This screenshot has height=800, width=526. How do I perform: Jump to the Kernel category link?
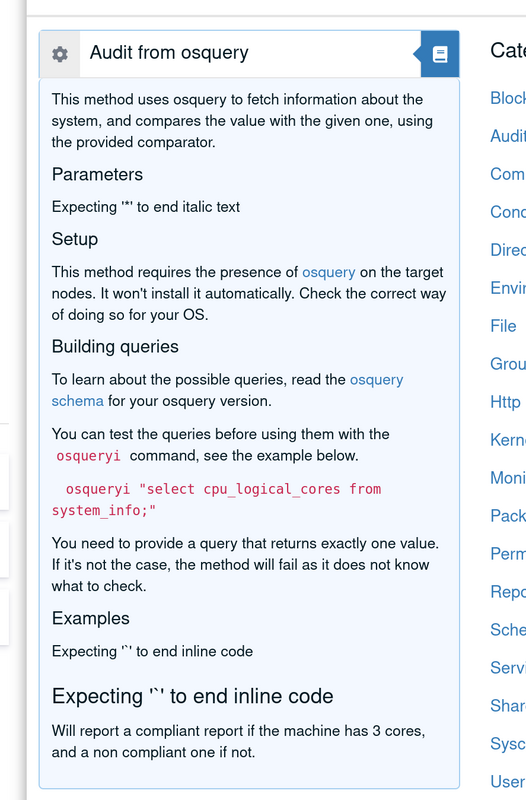[508, 439]
